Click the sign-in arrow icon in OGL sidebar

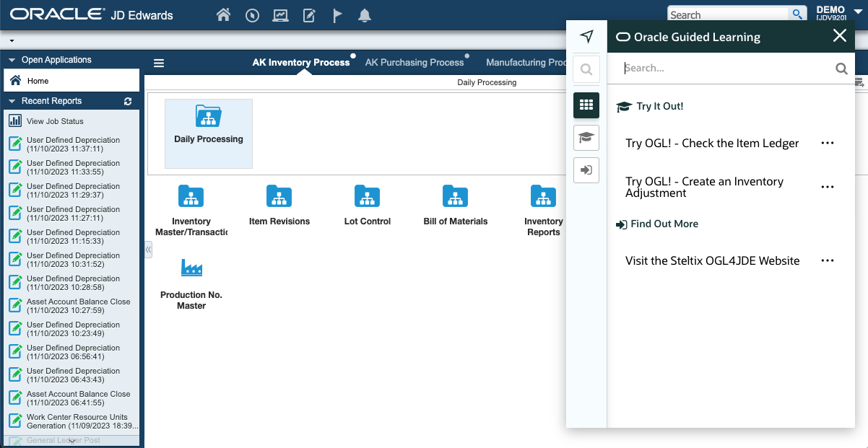coord(586,170)
